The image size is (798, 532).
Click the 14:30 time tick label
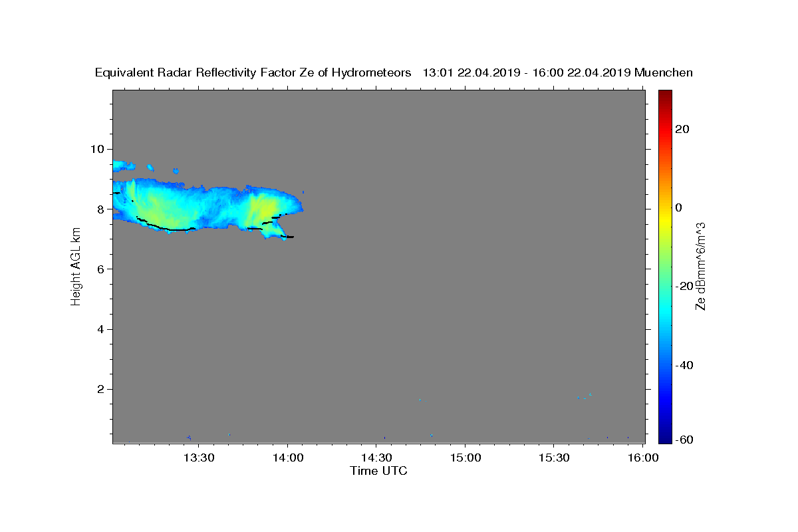(x=376, y=458)
